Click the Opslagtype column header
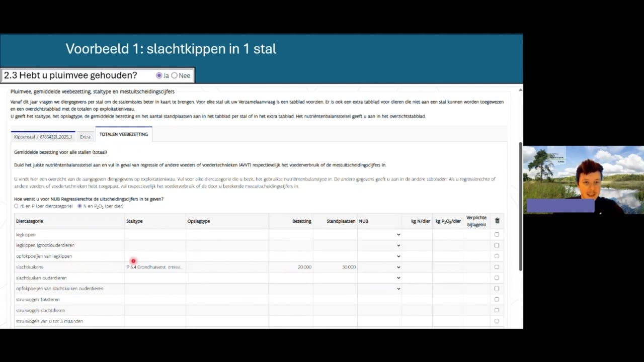Image resolution: width=644 pixels, height=362 pixels. [199, 221]
